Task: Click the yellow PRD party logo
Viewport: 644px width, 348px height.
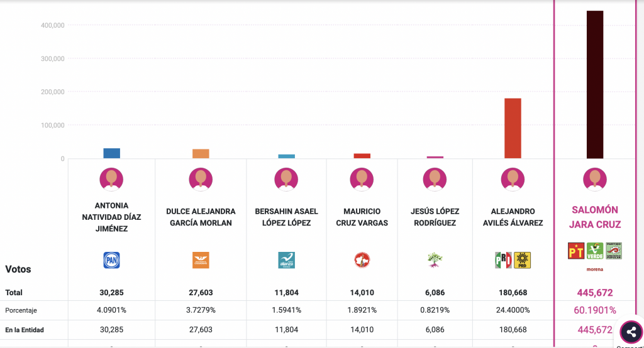Action: coord(523,260)
